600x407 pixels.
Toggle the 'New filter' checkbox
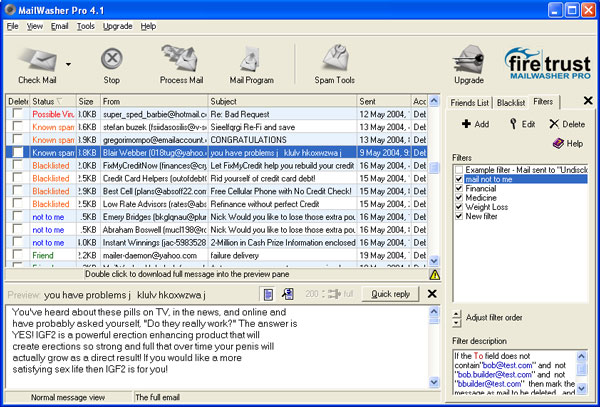(459, 216)
